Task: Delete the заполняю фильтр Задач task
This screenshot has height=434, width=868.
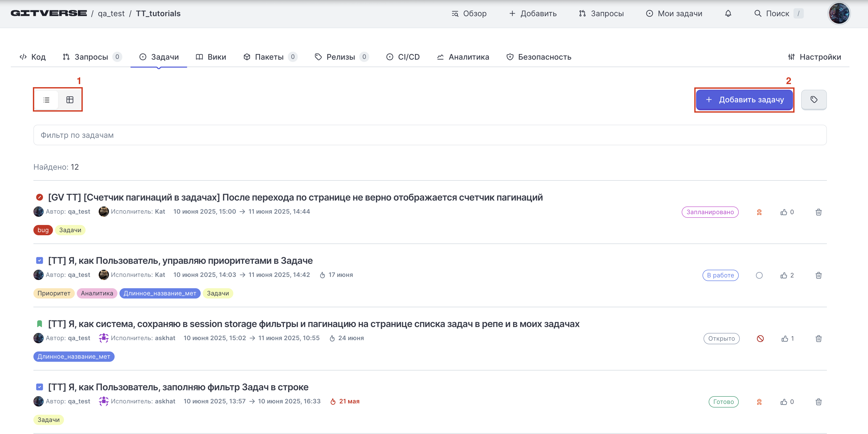Action: tap(818, 402)
